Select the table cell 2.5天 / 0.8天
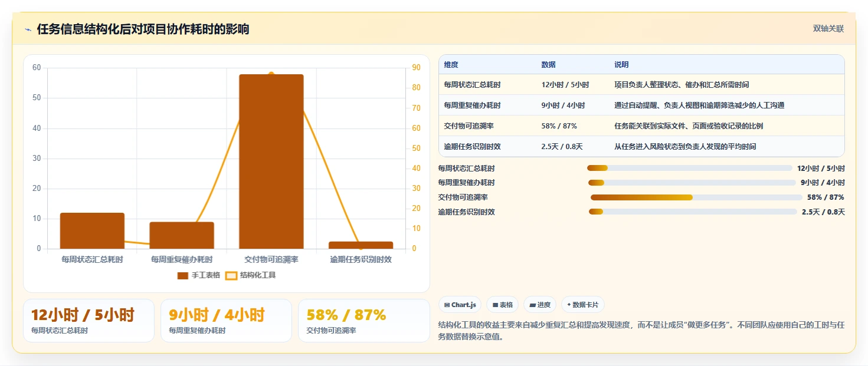This screenshot has width=868, height=366. [x=562, y=147]
